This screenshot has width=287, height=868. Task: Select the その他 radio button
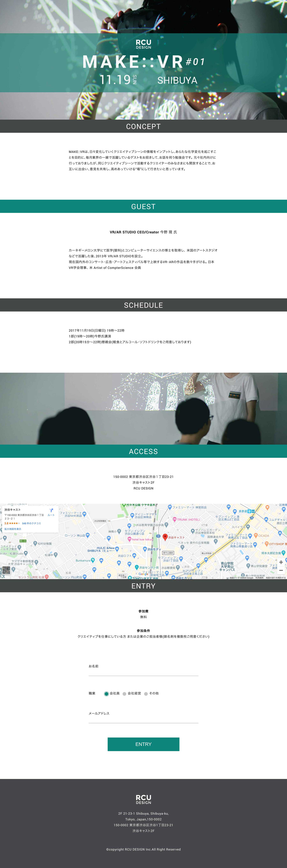pyautogui.click(x=146, y=694)
